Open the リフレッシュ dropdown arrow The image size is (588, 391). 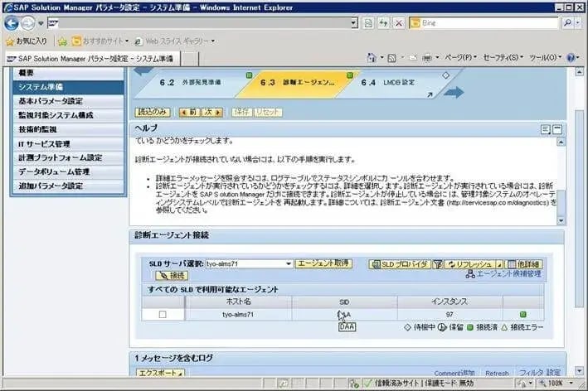coord(499,265)
